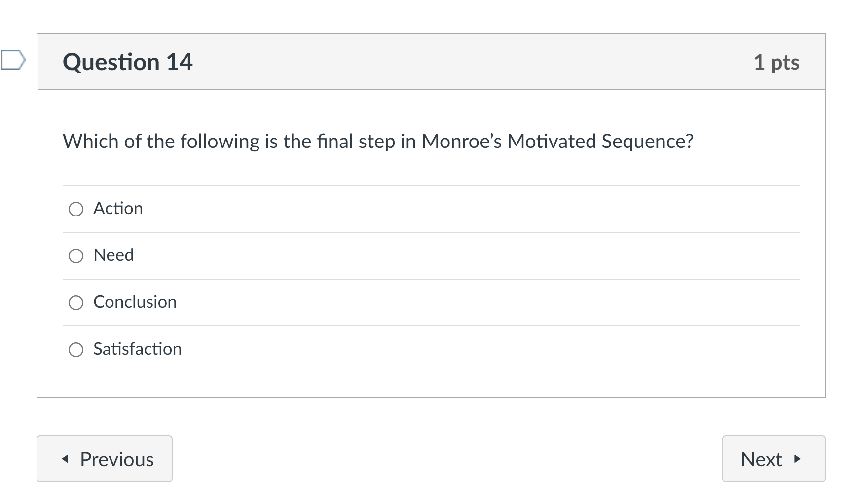Click the left arrow on Previous button
The image size is (849, 504).
point(64,459)
